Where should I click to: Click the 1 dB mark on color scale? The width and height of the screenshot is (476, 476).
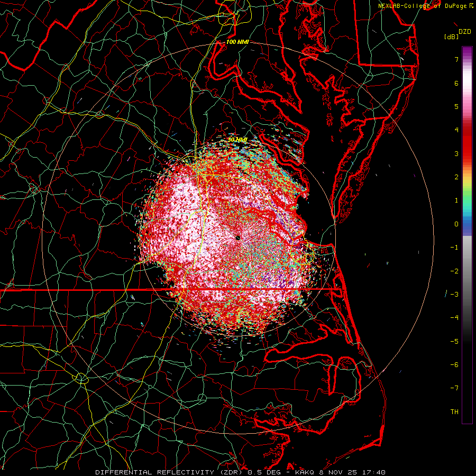pos(456,200)
